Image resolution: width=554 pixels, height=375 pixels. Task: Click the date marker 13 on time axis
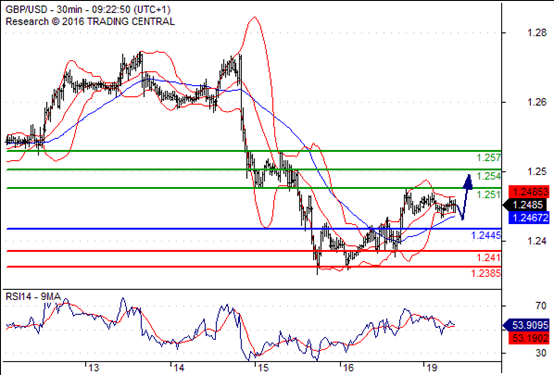(93, 368)
